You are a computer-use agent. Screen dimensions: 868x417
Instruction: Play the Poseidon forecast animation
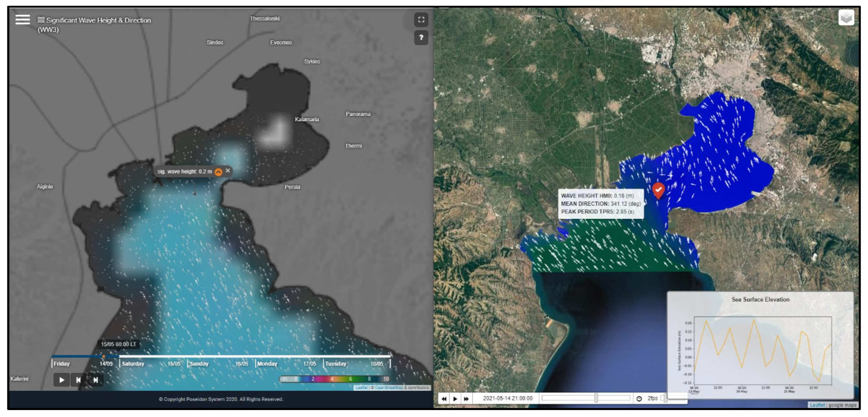tap(61, 380)
